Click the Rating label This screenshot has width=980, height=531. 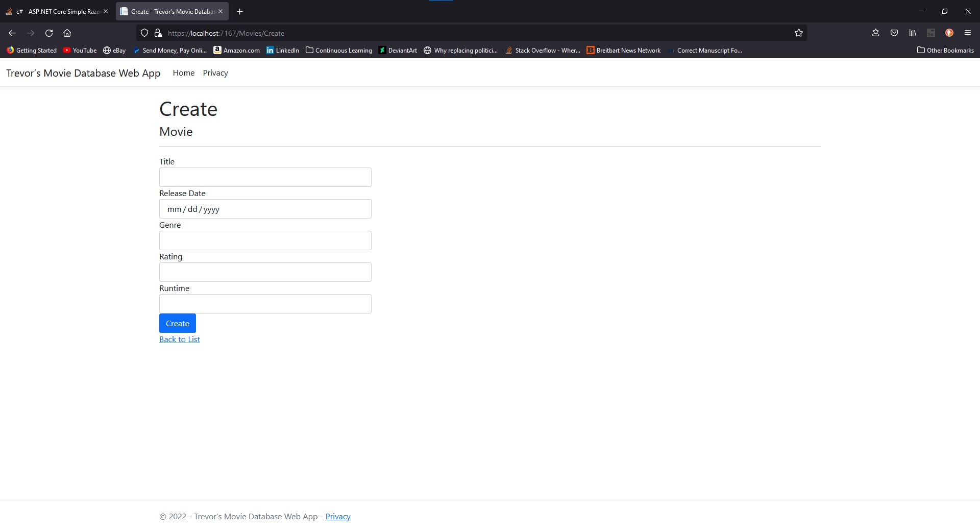tap(170, 257)
